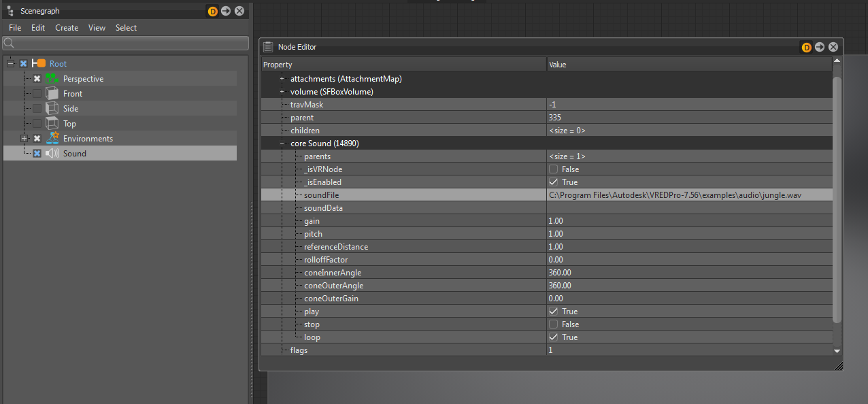Click the arrow icon in Scenegraph title bar
The height and width of the screenshot is (404, 868).
(226, 11)
